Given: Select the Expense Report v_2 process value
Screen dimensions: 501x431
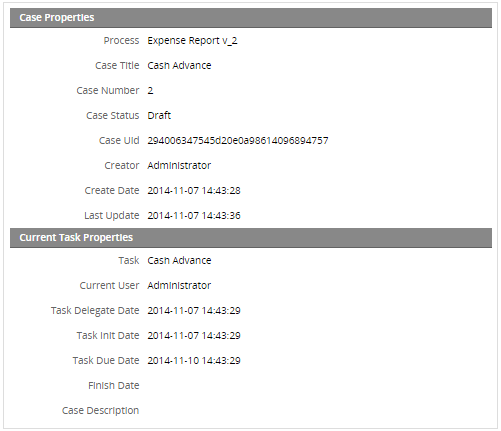Looking at the screenshot, I should pyautogui.click(x=192, y=41).
